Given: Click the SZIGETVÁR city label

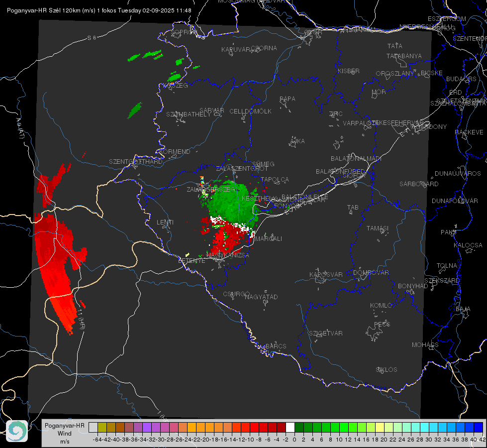Looking at the screenshot, I should [325, 334].
